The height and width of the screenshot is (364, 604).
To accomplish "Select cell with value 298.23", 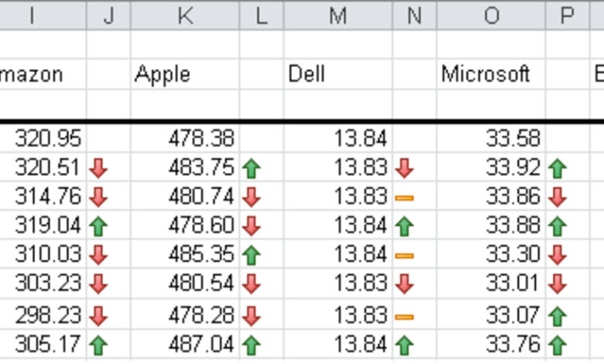I will coord(43,314).
